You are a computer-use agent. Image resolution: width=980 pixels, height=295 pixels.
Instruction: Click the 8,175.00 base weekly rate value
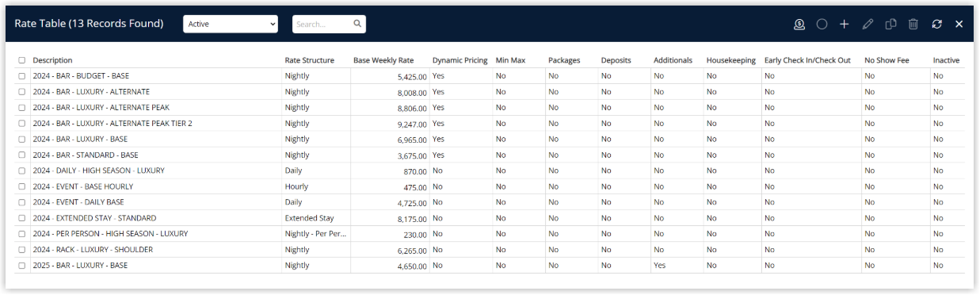412,219
